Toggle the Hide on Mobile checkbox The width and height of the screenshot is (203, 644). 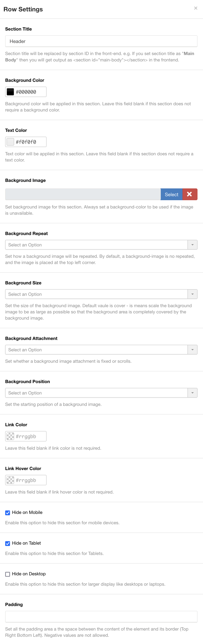(8, 513)
